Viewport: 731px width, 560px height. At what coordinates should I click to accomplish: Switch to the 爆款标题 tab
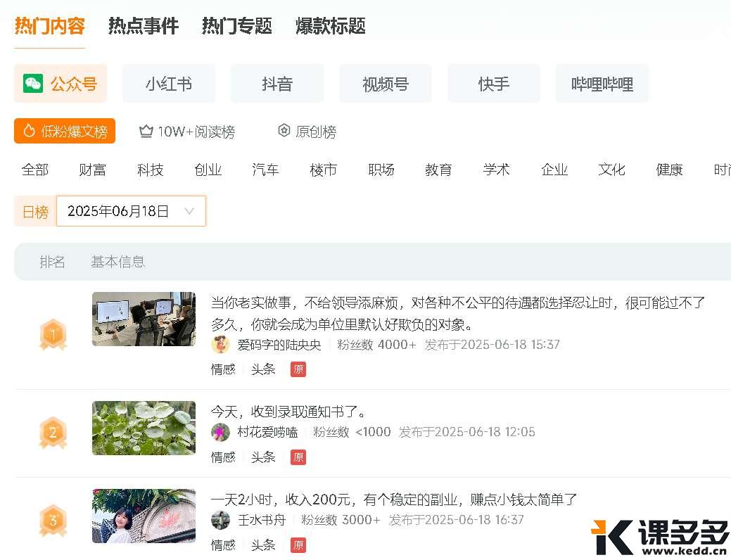pos(330,26)
